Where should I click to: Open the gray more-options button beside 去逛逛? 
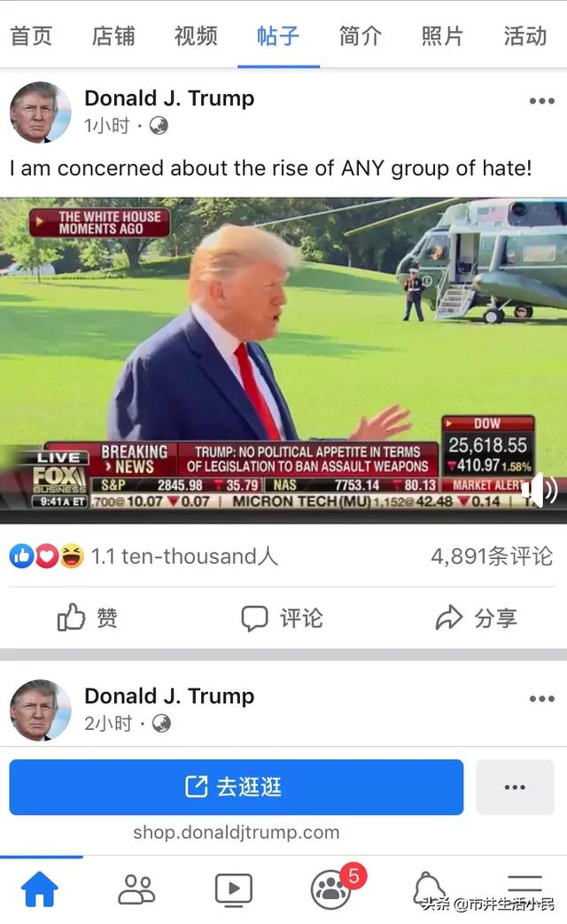tap(515, 788)
